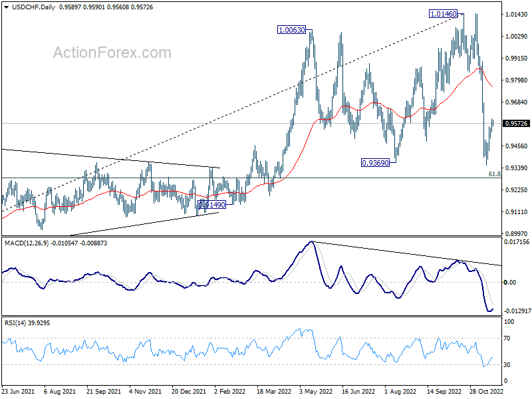Click the 0.89970 bottom price axis level
This screenshot has height=399, width=532.
tap(517, 234)
